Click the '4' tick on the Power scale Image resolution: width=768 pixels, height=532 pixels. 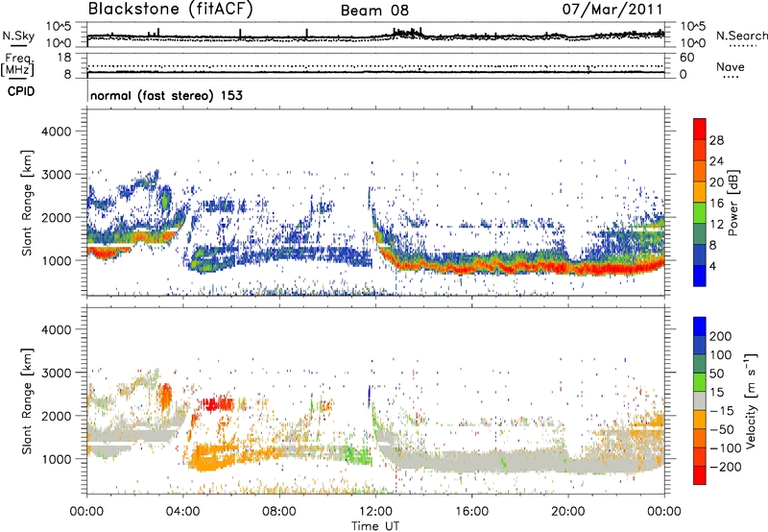tap(712, 266)
